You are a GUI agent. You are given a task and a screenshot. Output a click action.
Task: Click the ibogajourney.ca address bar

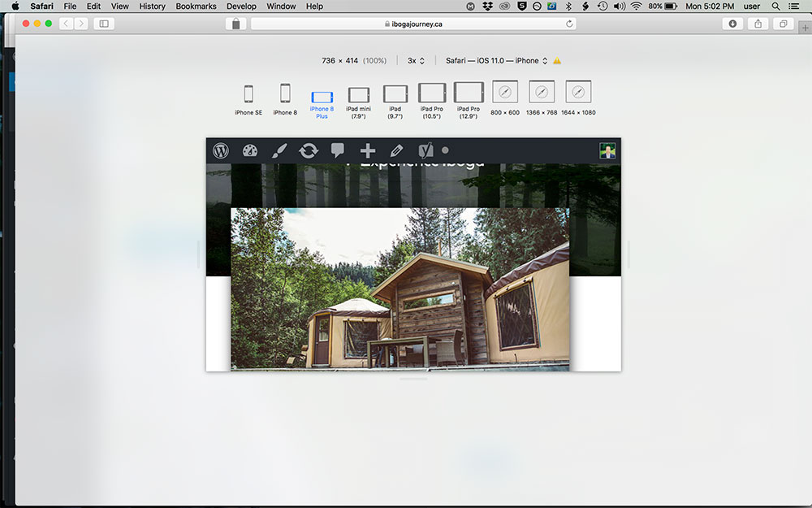tap(413, 24)
